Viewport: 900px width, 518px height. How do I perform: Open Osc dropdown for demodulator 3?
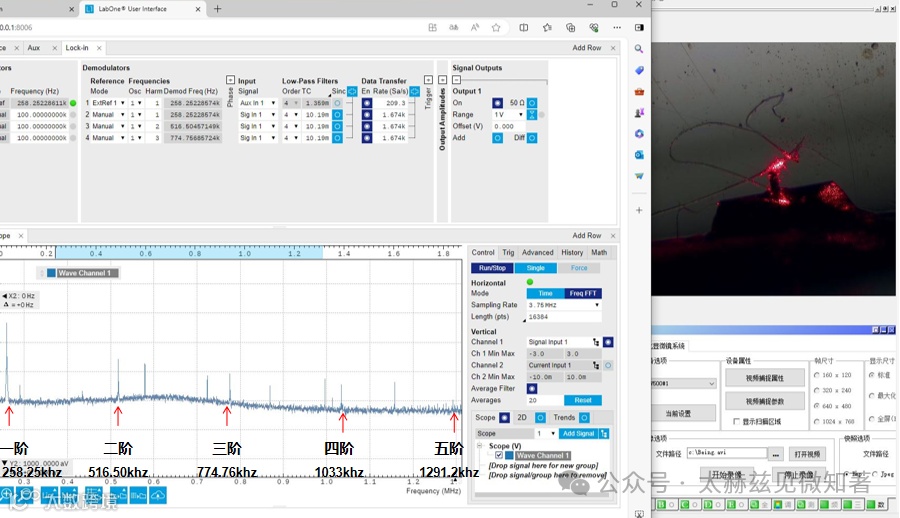[135, 126]
